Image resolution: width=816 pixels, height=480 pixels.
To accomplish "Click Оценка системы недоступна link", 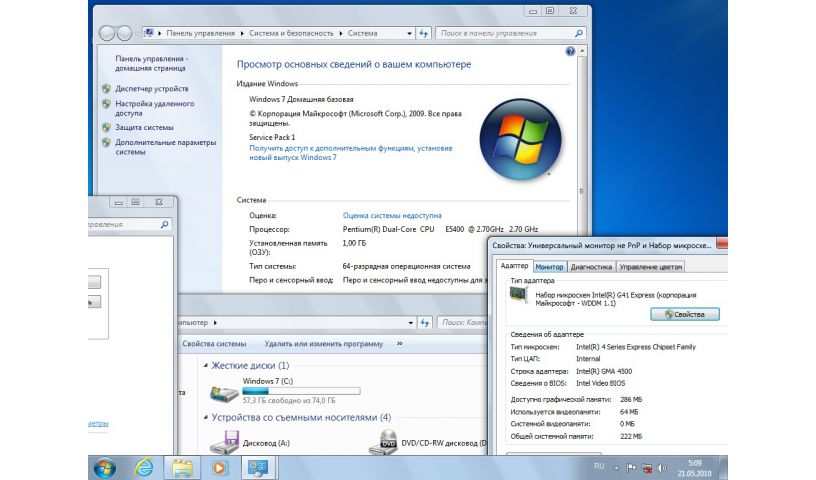I will [392, 216].
